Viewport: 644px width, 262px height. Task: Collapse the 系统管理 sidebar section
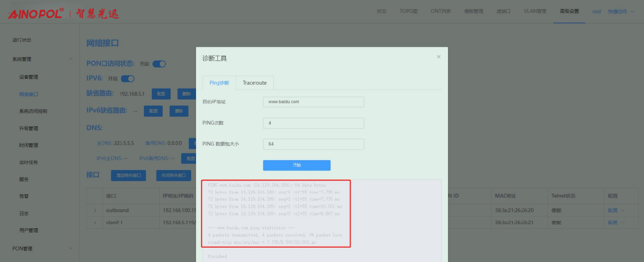click(x=71, y=59)
